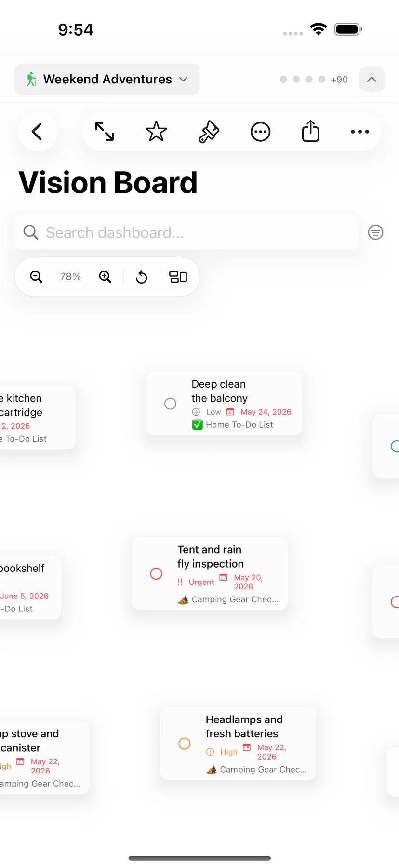Open the filter icon beside search
This screenshot has height=868, width=399.
click(376, 232)
